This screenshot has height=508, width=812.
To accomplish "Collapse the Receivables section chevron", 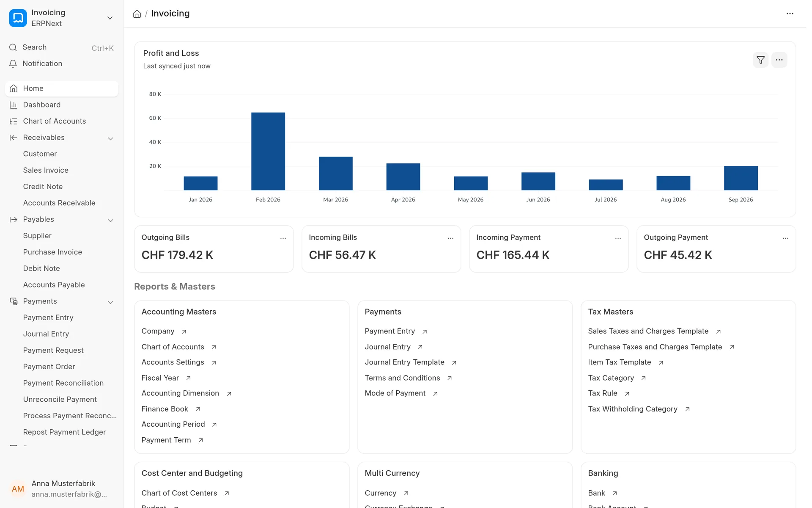I will 110,138.
